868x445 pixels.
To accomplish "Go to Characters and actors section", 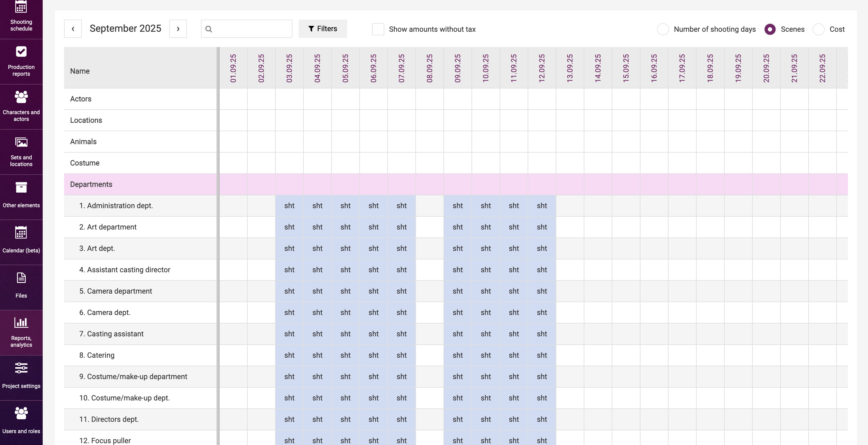I will tap(21, 106).
